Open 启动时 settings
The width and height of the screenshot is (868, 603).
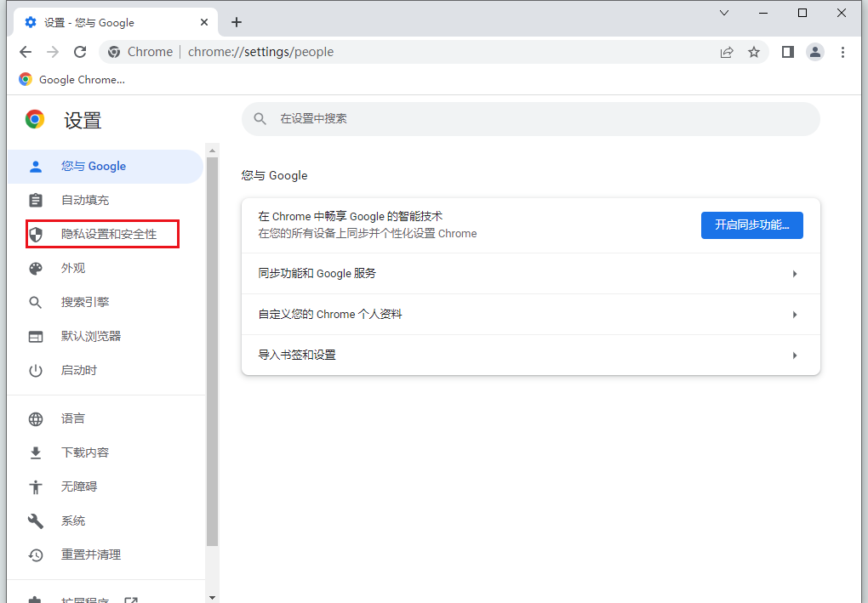point(106,371)
